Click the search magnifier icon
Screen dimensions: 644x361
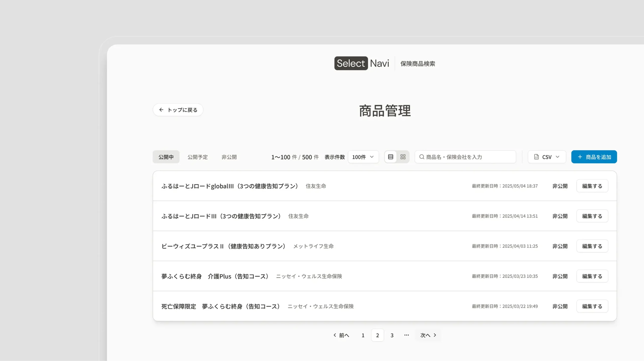click(x=422, y=157)
